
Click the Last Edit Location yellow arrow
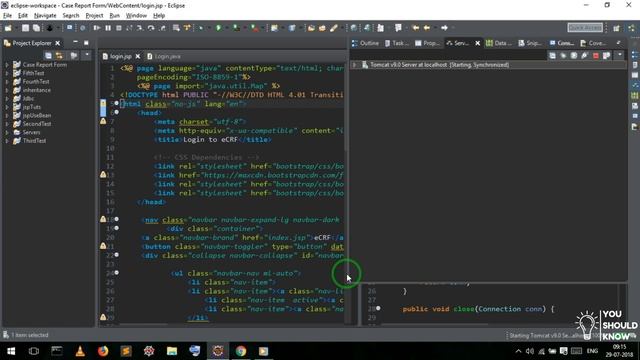click(416, 28)
